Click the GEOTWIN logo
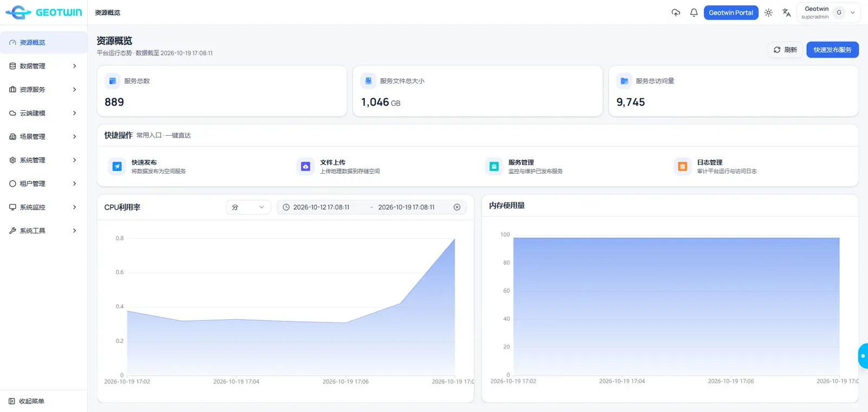The image size is (868, 412). tap(43, 12)
